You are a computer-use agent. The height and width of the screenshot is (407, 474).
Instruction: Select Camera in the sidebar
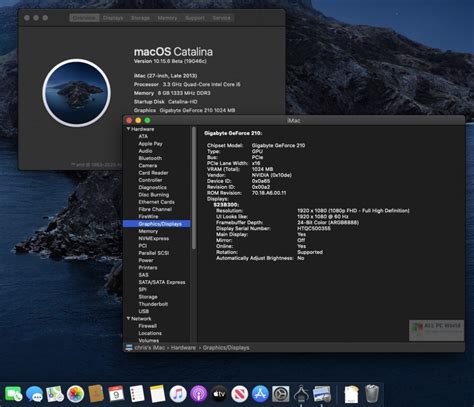[x=148, y=166]
